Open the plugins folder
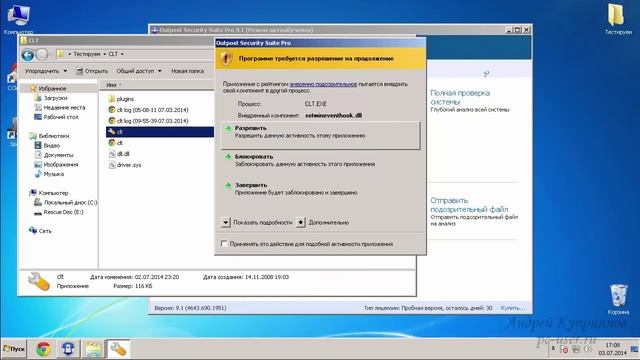This screenshot has height=360, width=640. (x=121, y=99)
